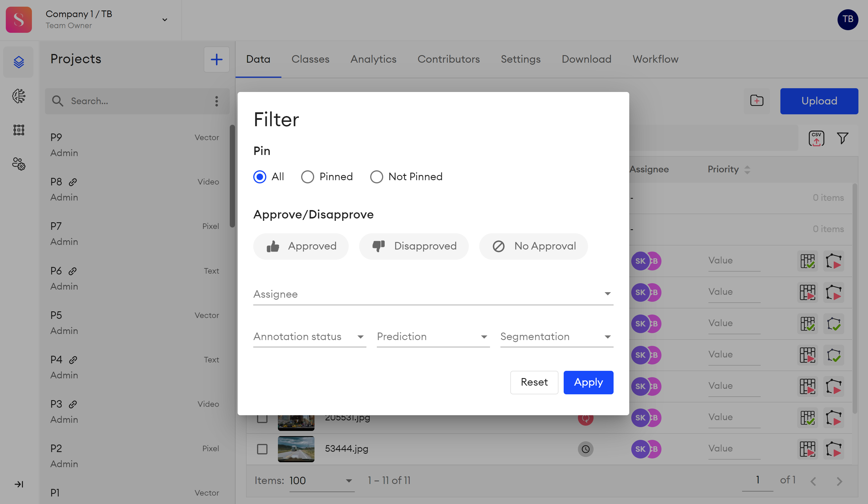The image size is (868, 504).
Task: Click the 53444.jpg file name
Action: pyautogui.click(x=346, y=449)
